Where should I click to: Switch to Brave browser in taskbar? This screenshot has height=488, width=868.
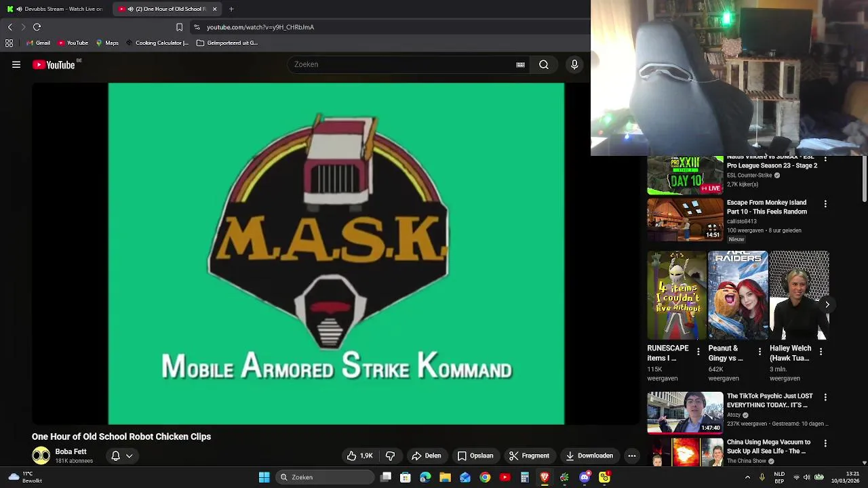click(545, 477)
